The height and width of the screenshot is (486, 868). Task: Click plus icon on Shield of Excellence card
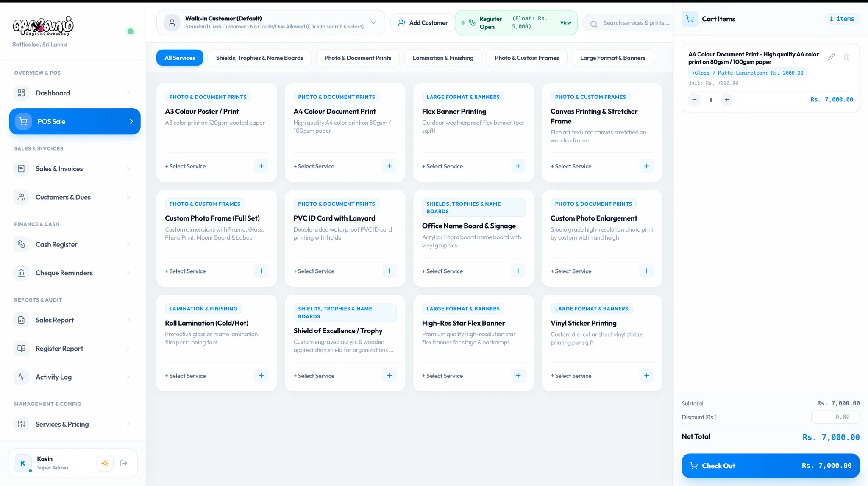tap(389, 376)
